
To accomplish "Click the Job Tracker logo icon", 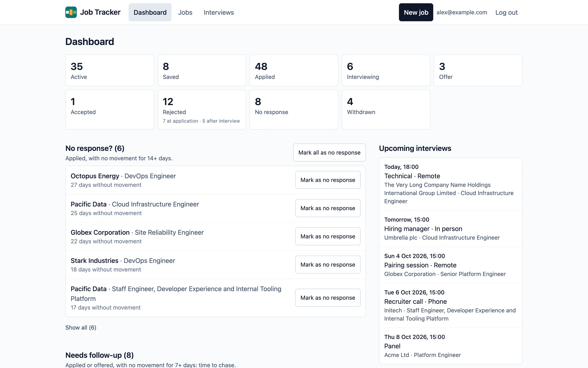I will coord(71,12).
